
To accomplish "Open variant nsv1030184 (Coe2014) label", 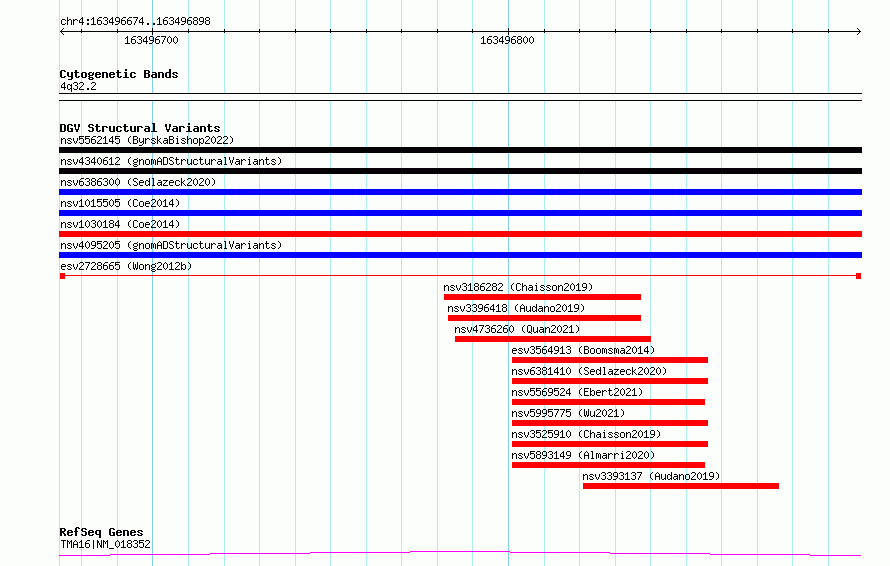I will point(120,224).
